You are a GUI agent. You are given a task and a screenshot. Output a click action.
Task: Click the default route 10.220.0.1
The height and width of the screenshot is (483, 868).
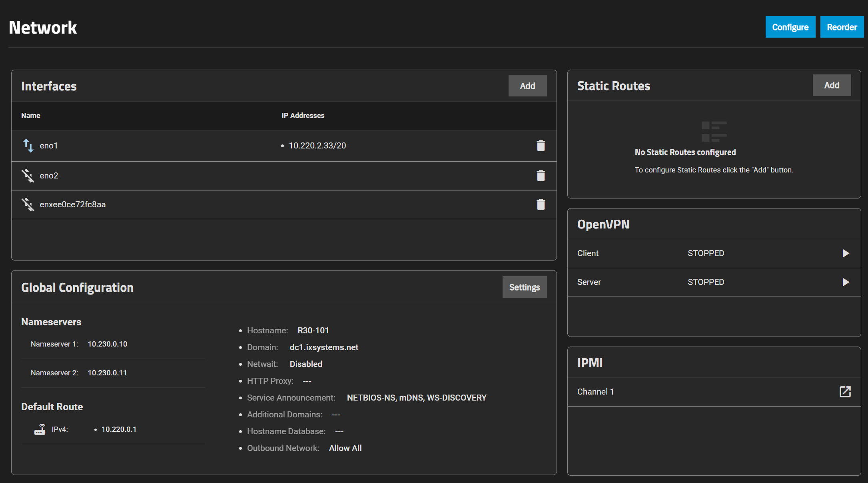119,429
